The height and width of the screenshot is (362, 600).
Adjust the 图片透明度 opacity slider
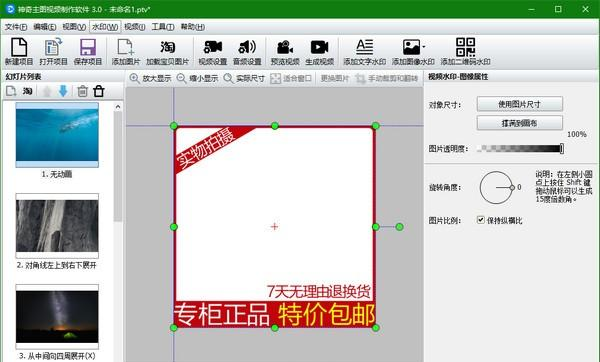click(520, 148)
